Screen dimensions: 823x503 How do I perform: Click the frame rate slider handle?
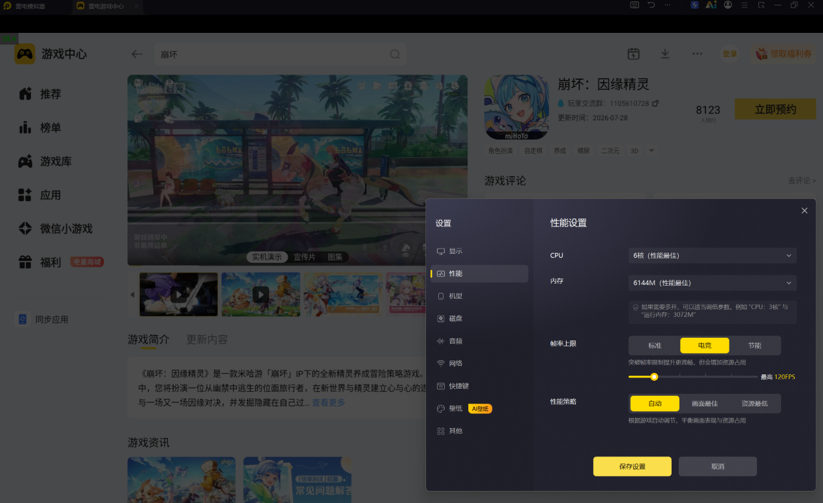[x=654, y=376]
